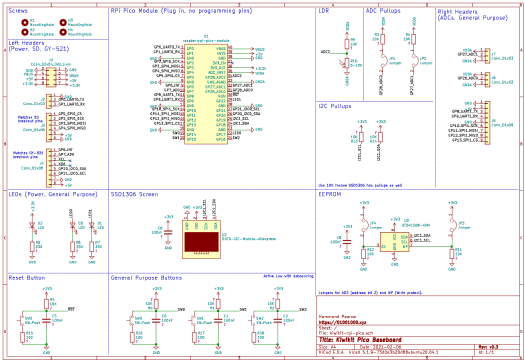Click the JP2 jumper in ADC Pullups
Image resolution: width=525 pixels, height=362 pixels.
click(414, 62)
